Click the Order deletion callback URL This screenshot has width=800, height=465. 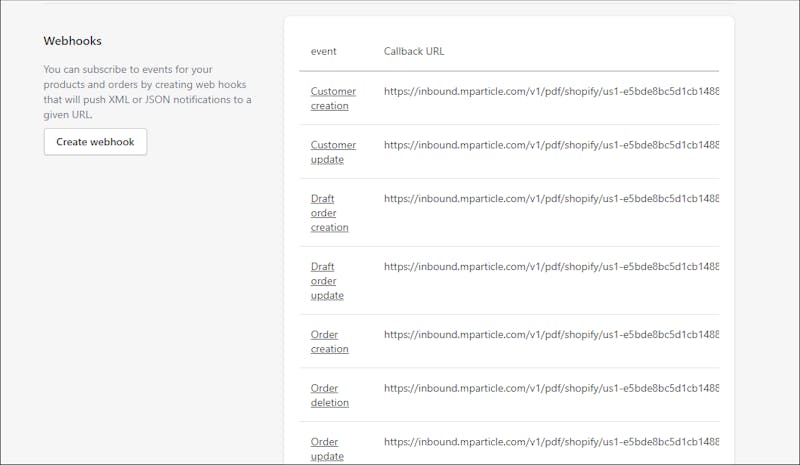(551, 388)
